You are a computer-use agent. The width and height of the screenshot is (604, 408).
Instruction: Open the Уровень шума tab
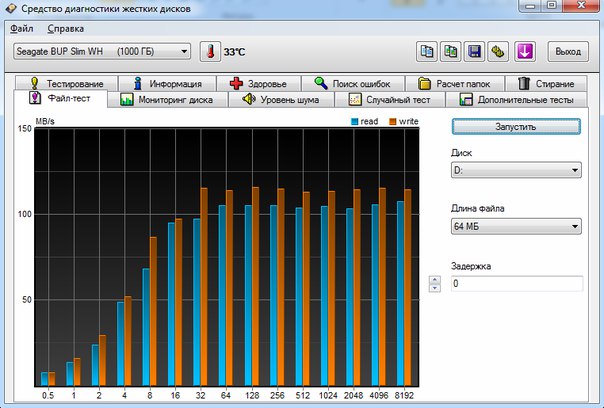point(285,100)
